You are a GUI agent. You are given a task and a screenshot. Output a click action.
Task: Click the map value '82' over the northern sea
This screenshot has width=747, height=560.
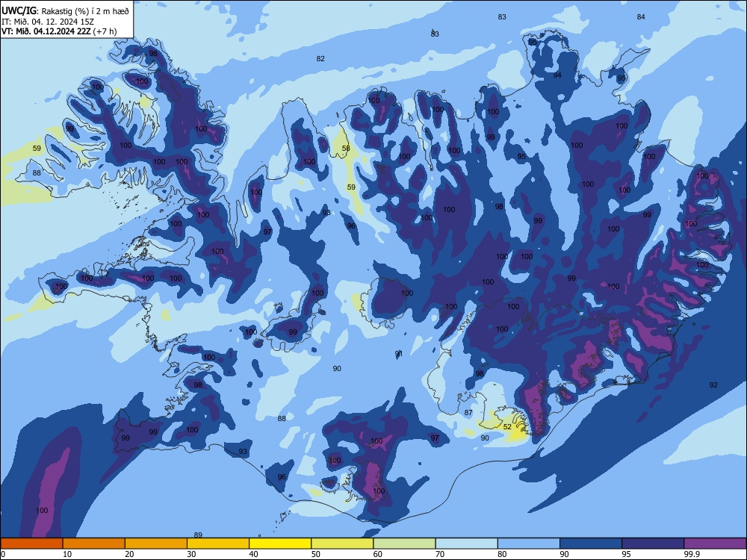(320, 58)
